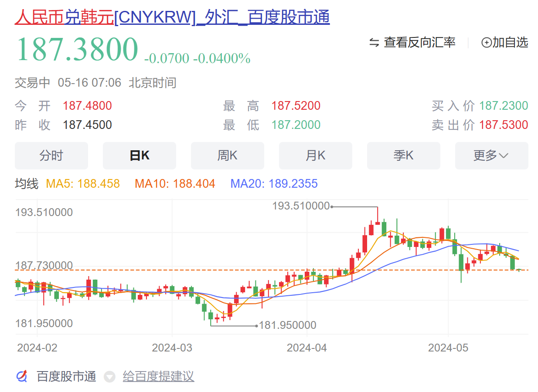The height and width of the screenshot is (392, 538).
Task: Switch to the 分时 chart tab
Action: point(51,155)
